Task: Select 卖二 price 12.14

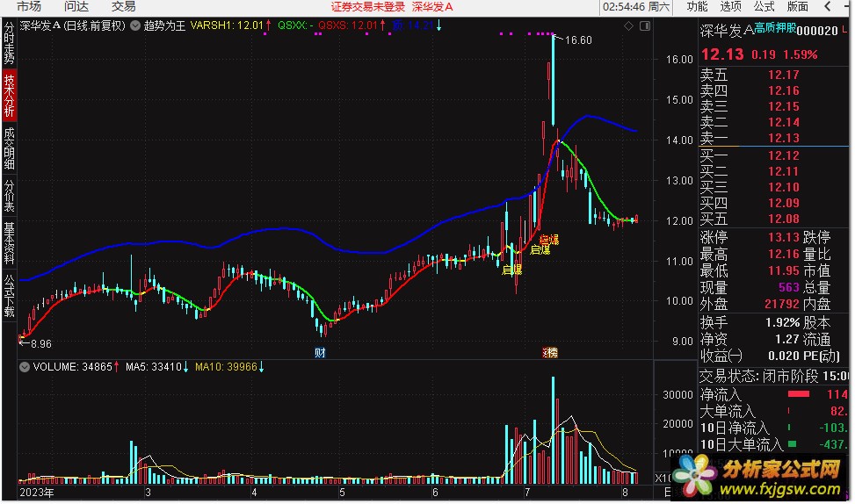Action: coord(784,123)
